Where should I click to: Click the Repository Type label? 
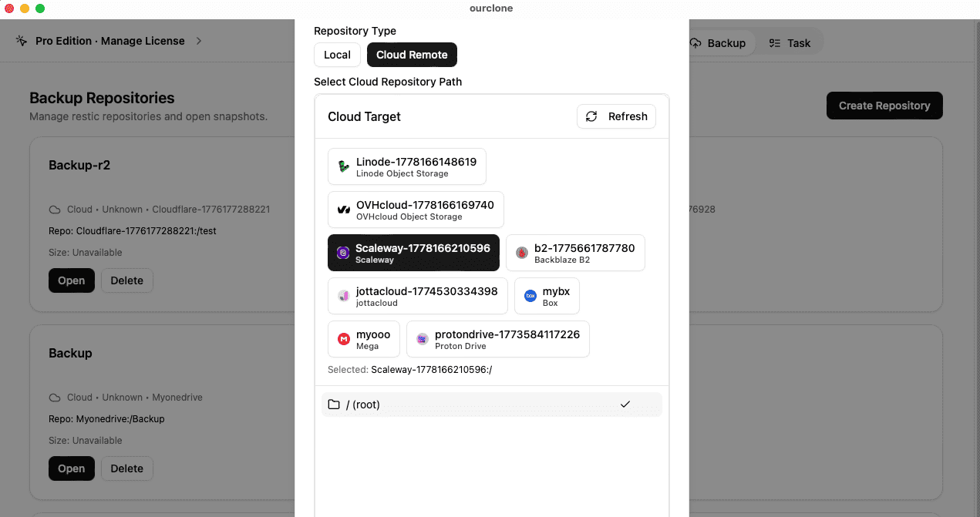[355, 31]
